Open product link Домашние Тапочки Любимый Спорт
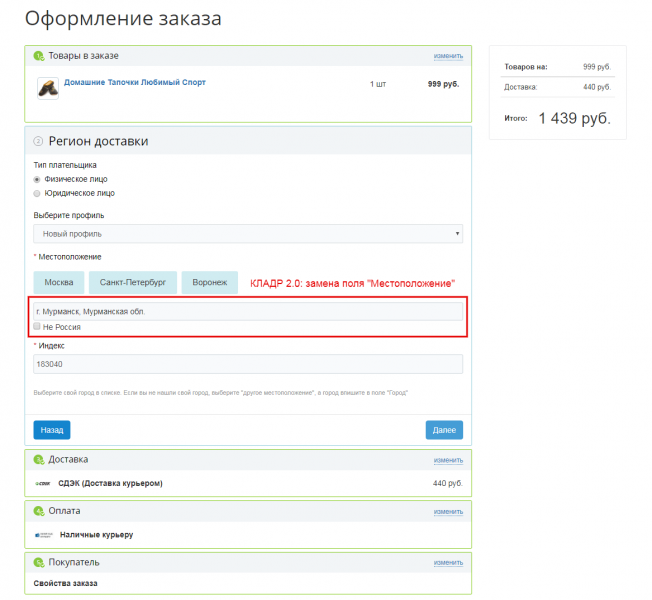The width and height of the screenshot is (652, 600). point(135,83)
